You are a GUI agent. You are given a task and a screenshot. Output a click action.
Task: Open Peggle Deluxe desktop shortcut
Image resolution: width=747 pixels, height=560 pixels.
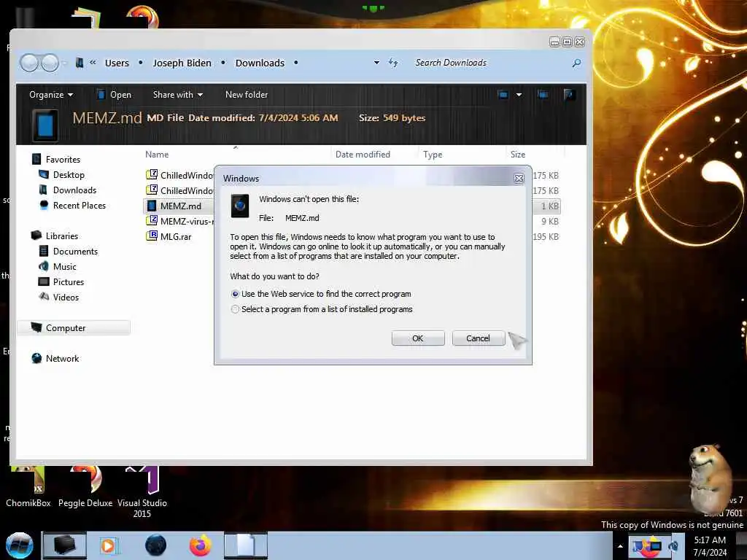coord(85,486)
